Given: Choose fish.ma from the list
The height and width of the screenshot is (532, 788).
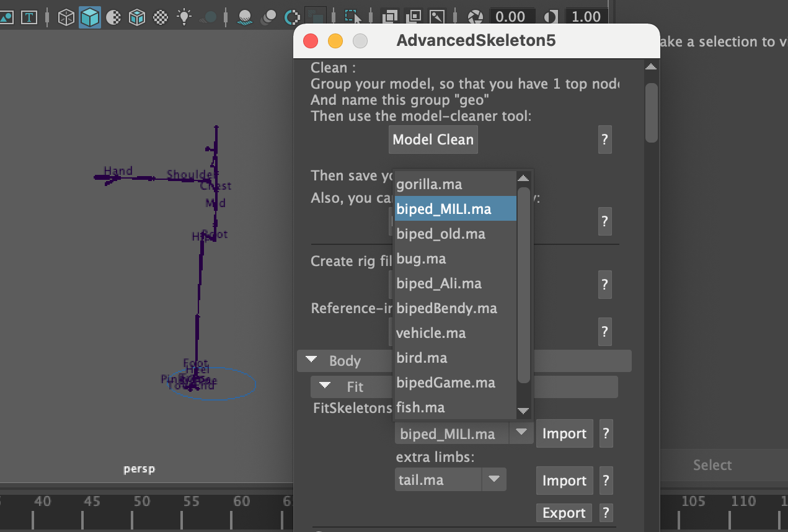Looking at the screenshot, I should click(455, 407).
